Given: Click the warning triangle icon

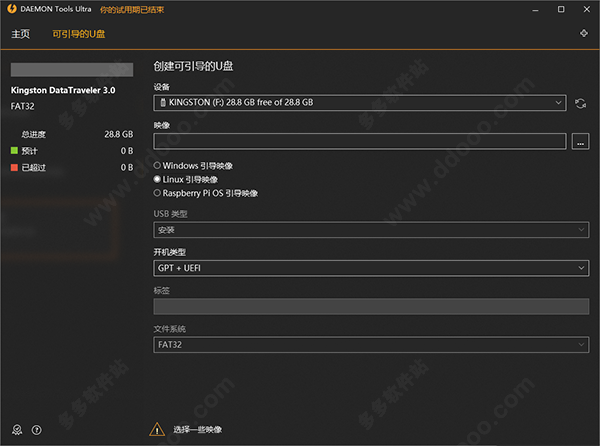Looking at the screenshot, I should [157, 429].
